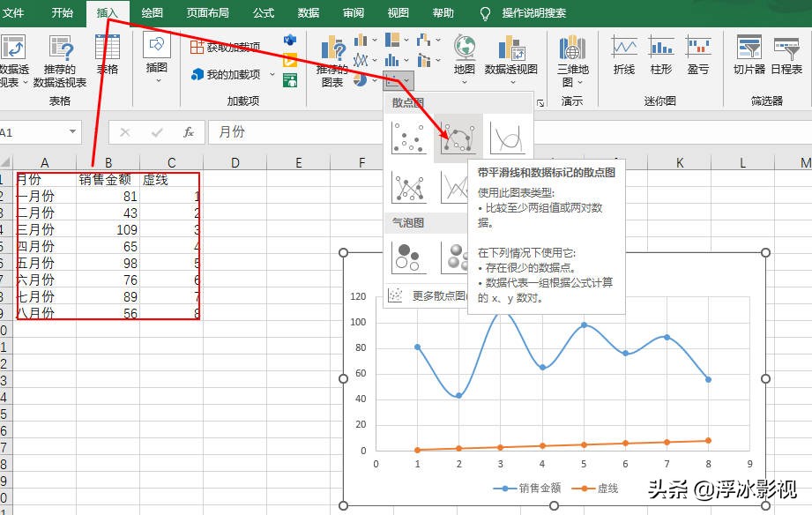Insert a 2D bubble chart
812x515 pixels.
(408, 257)
